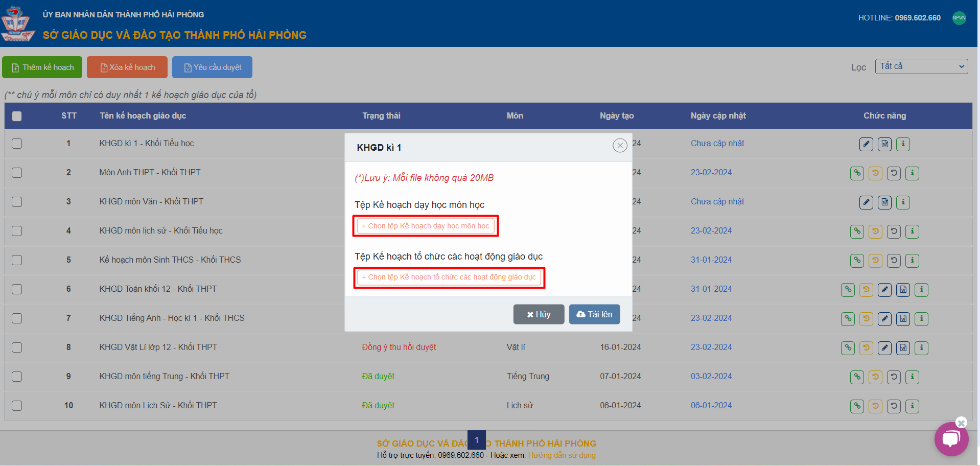980x466 pixels.
Task: Check the box for KHGD môn Văn row
Action: coord(17,202)
